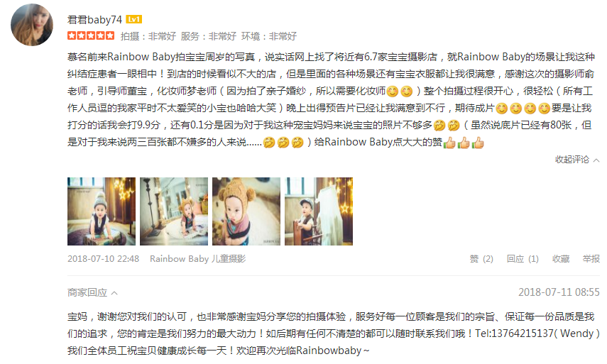Image resolution: width=607 pixels, height=364 pixels.
Task: Open reviewer avatar of 君君baby74
Action: pos(32,25)
